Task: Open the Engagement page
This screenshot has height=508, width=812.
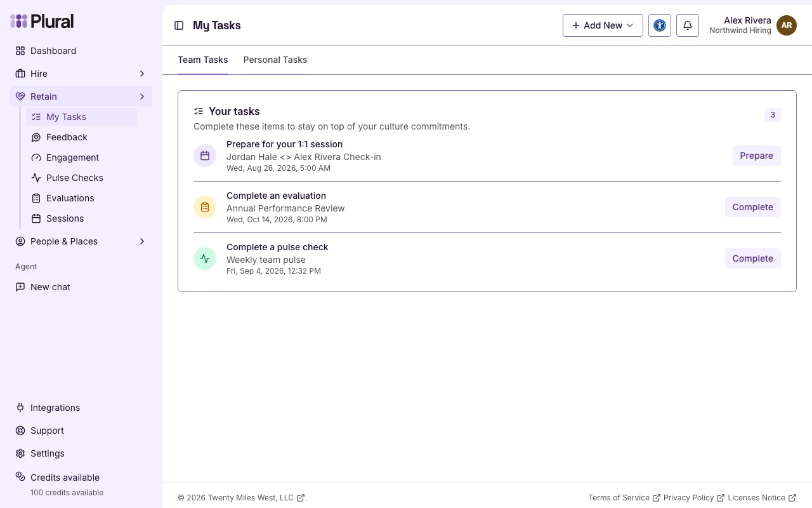Action: (81, 157)
